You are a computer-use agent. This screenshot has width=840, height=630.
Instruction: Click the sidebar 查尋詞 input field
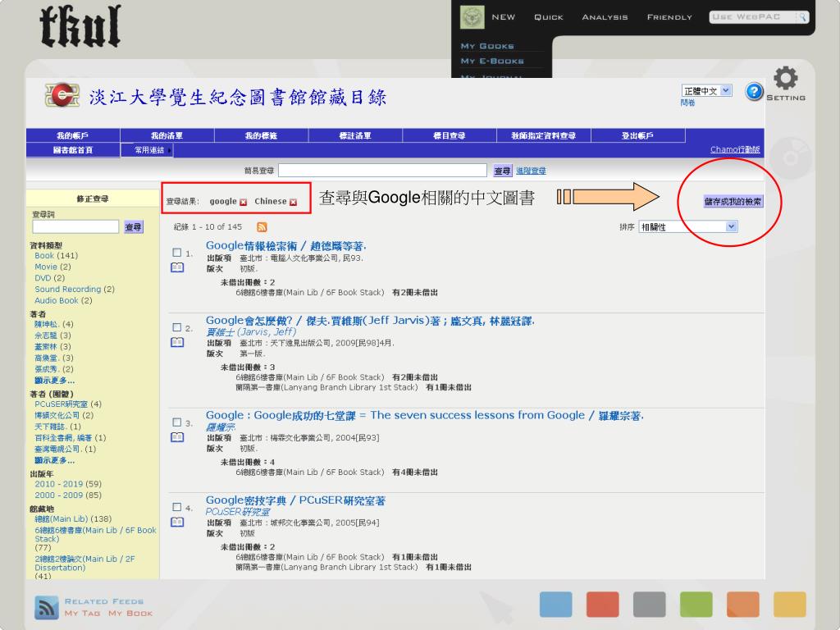75,226
